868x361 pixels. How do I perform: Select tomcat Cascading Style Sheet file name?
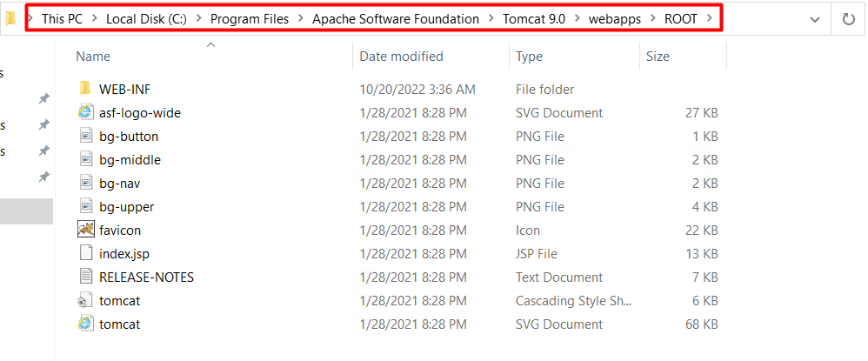click(x=119, y=301)
